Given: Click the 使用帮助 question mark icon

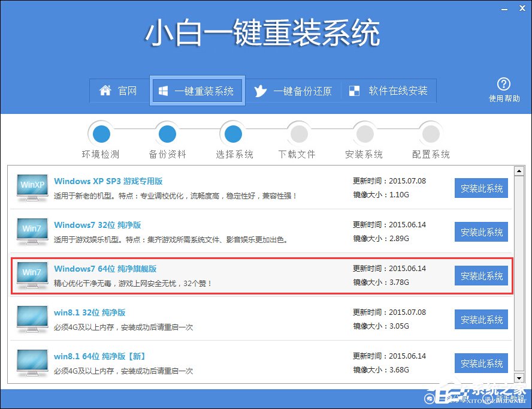Looking at the screenshot, I should pyautogui.click(x=504, y=84).
